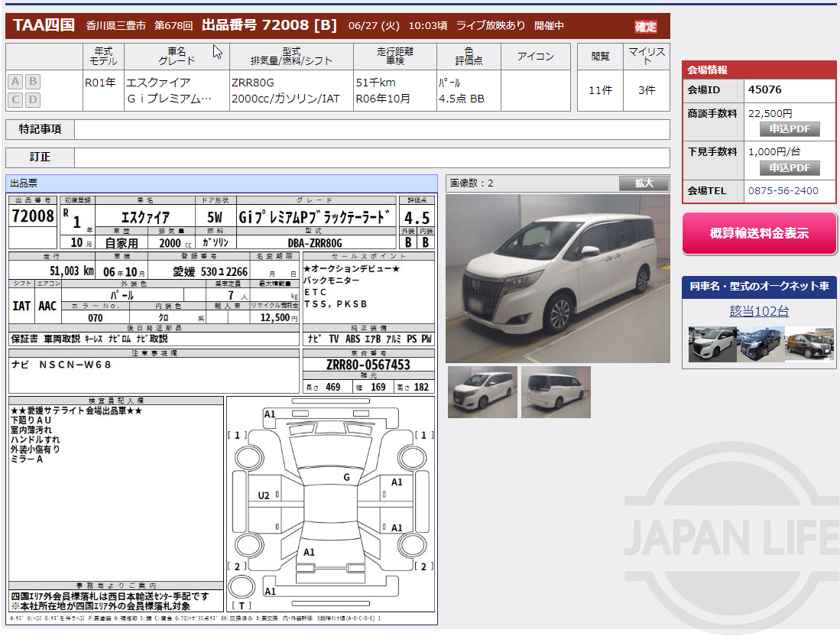Screen dimensions: 840x636
Task: Click the 特記事項 section header
Action: tap(40, 129)
